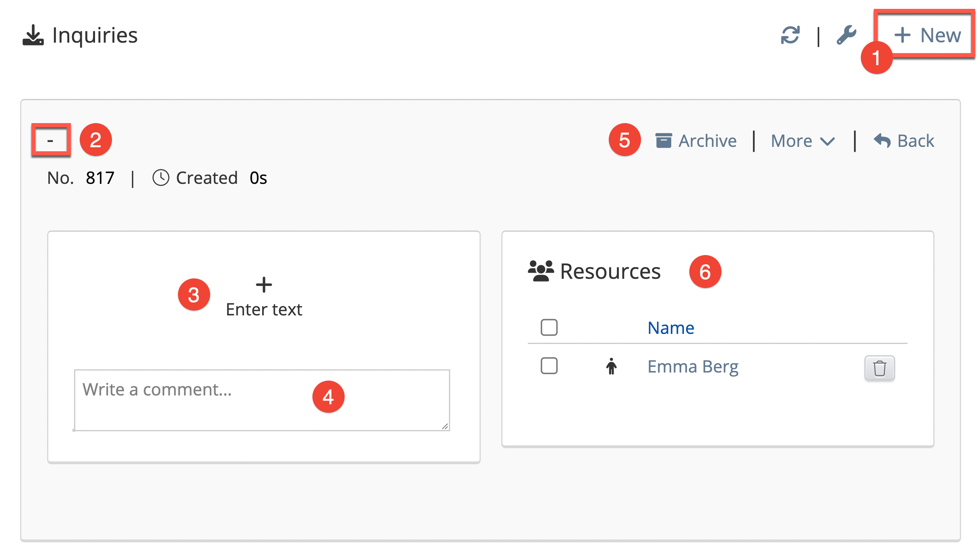Click the archive box icon
Viewport: 980px width, 560px height.
pyautogui.click(x=663, y=141)
